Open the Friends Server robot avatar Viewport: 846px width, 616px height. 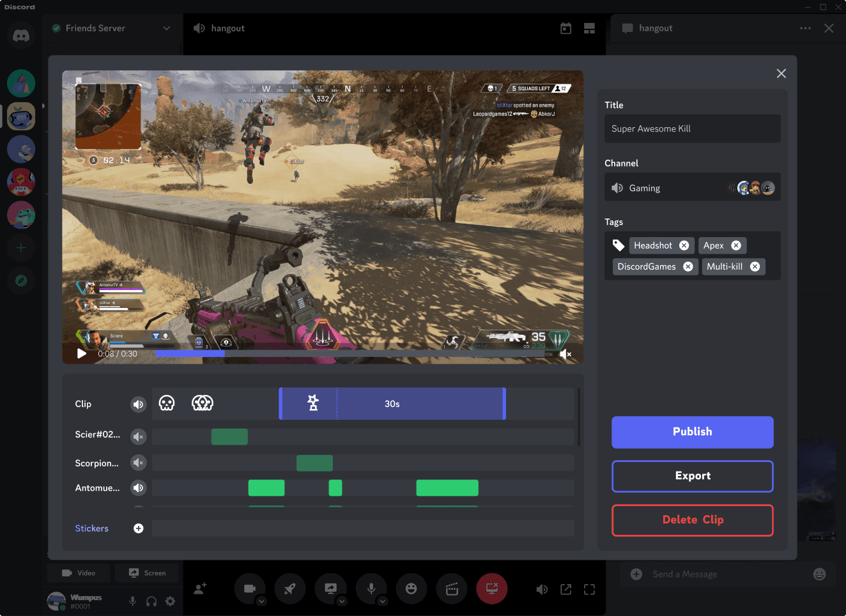[21, 116]
